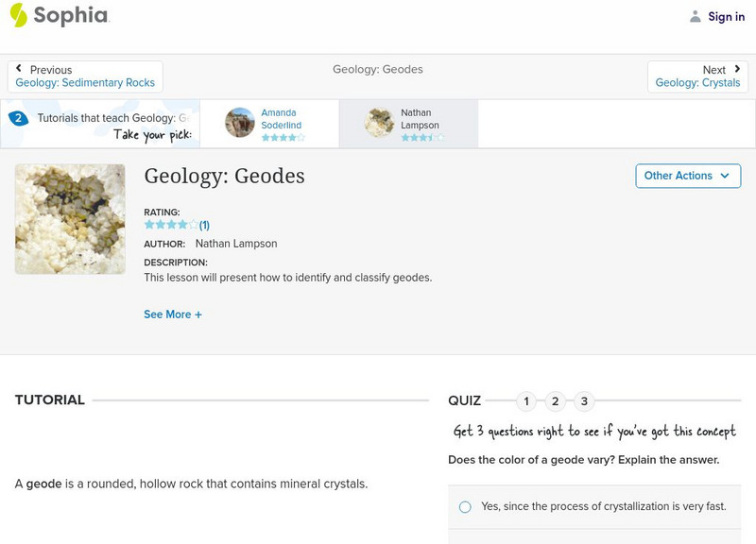This screenshot has height=544, width=756.
Task: Open the Other Actions dropdown
Action: (687, 176)
